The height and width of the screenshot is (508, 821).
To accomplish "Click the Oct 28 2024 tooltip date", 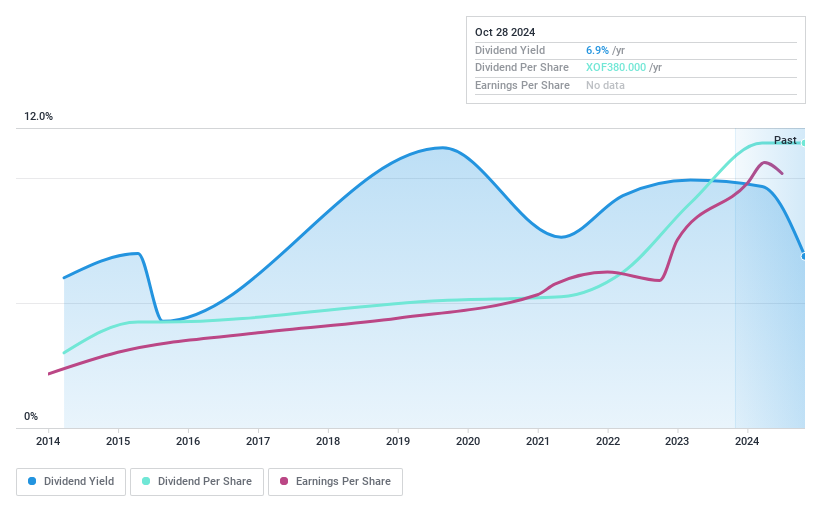I will click(x=505, y=32).
